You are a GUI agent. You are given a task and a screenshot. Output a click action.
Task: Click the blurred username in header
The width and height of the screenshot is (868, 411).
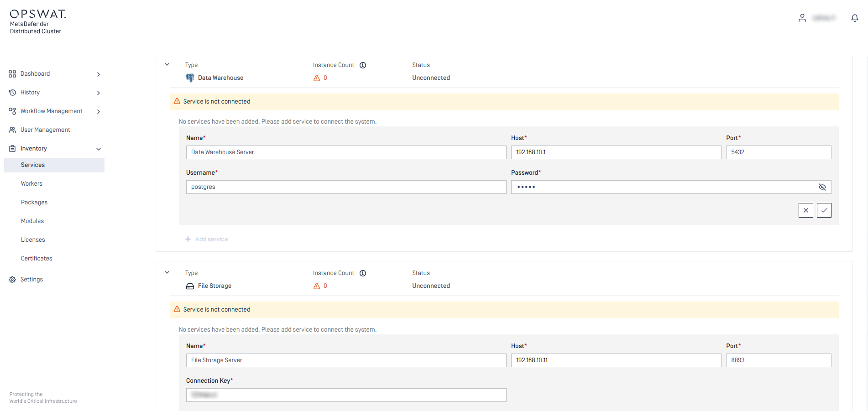(x=824, y=18)
